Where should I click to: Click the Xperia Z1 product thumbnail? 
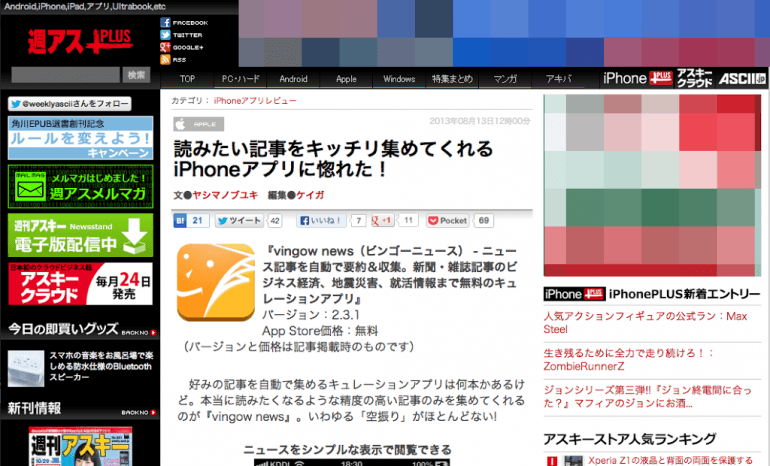click(573, 461)
